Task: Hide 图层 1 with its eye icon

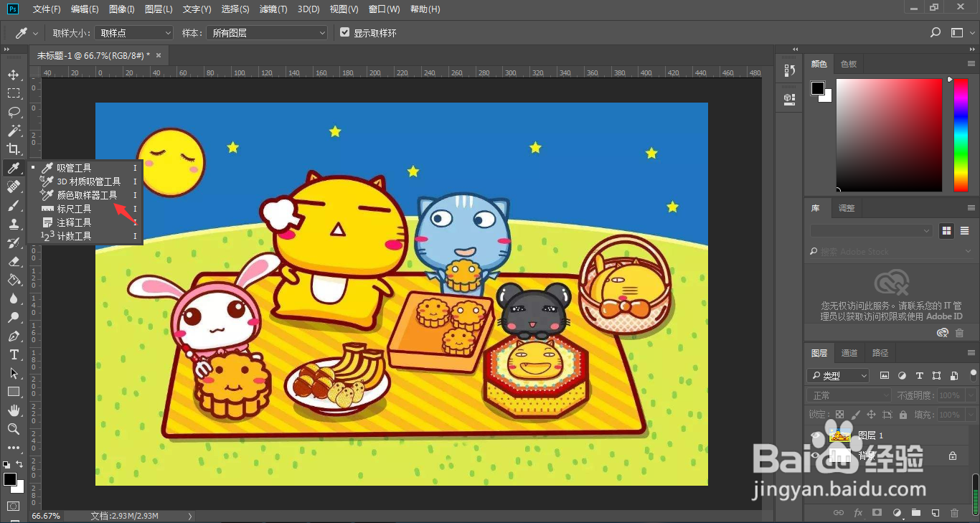Action: coord(814,435)
